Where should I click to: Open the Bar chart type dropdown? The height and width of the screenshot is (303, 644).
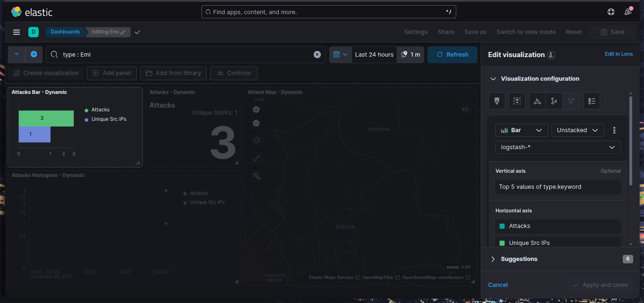click(x=521, y=130)
